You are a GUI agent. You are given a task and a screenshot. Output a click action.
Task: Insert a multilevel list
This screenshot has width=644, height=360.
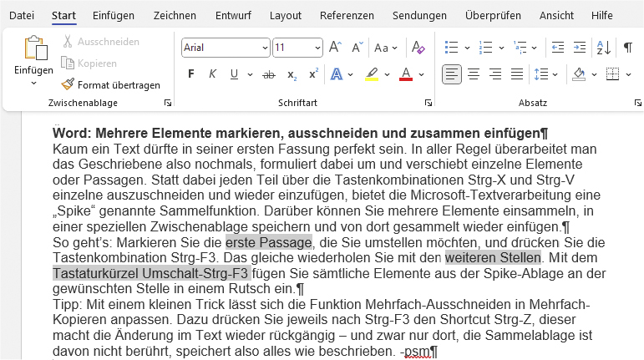520,48
